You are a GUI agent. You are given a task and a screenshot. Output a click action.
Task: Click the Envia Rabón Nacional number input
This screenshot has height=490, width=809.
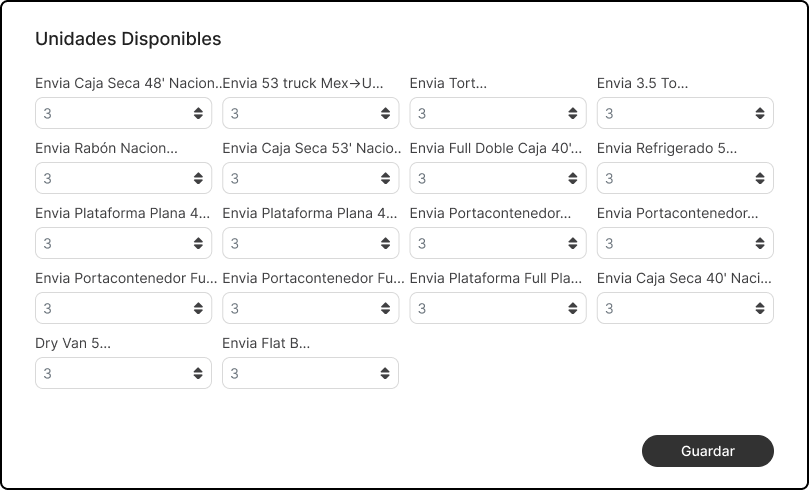click(112, 179)
